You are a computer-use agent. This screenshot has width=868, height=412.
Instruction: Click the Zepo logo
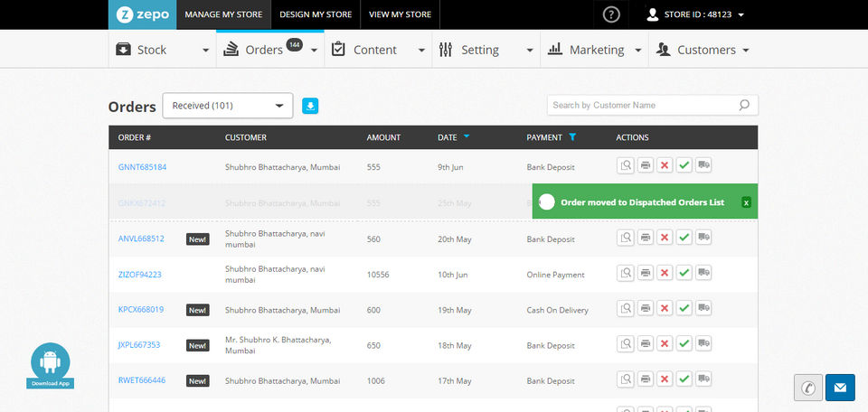(142, 15)
